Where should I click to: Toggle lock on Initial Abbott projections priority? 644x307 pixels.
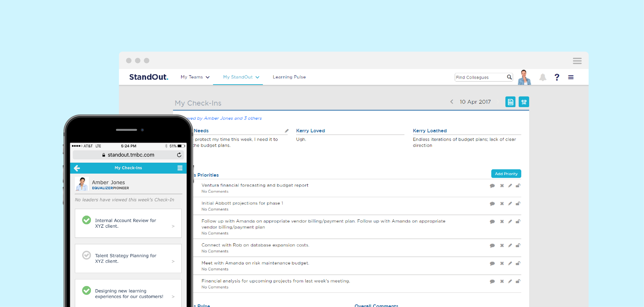point(518,203)
